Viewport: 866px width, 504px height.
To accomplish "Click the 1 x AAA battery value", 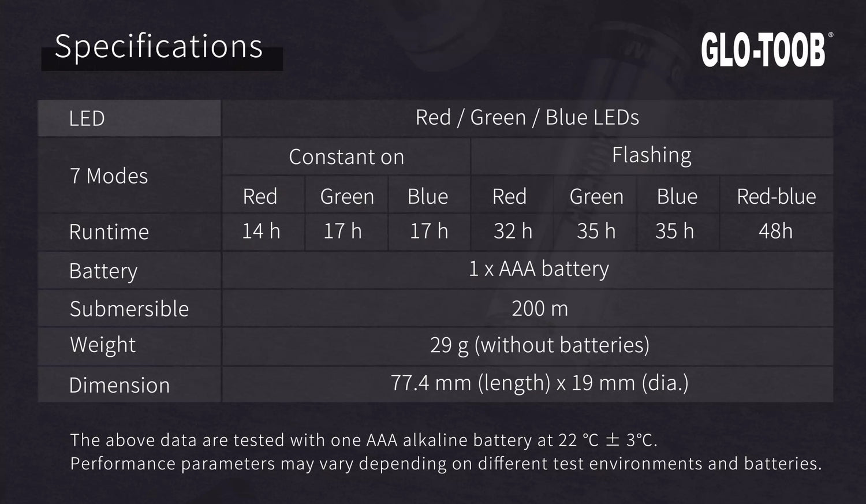I will tap(539, 269).
